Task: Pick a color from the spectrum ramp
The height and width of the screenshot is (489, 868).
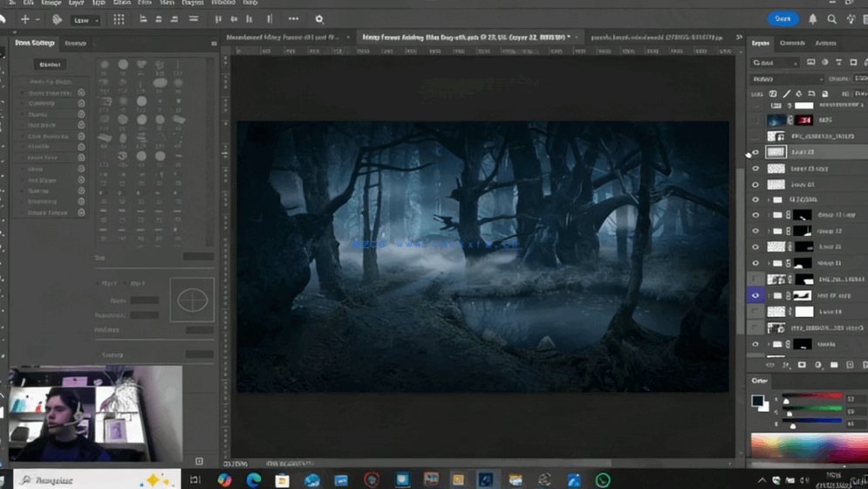Action: pyautogui.click(x=810, y=448)
